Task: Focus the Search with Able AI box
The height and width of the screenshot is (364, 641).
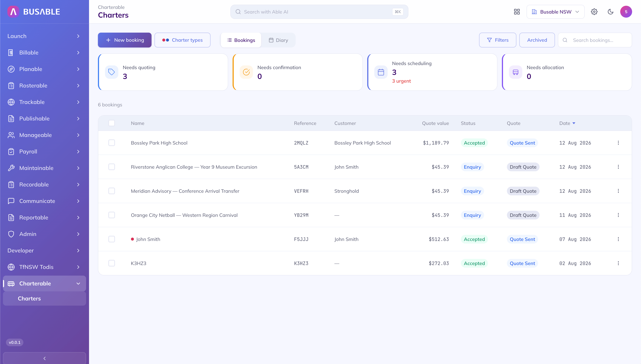Action: point(319,12)
